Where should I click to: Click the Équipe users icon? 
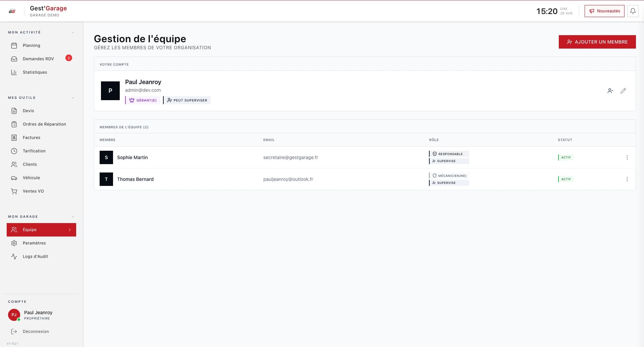click(x=14, y=230)
